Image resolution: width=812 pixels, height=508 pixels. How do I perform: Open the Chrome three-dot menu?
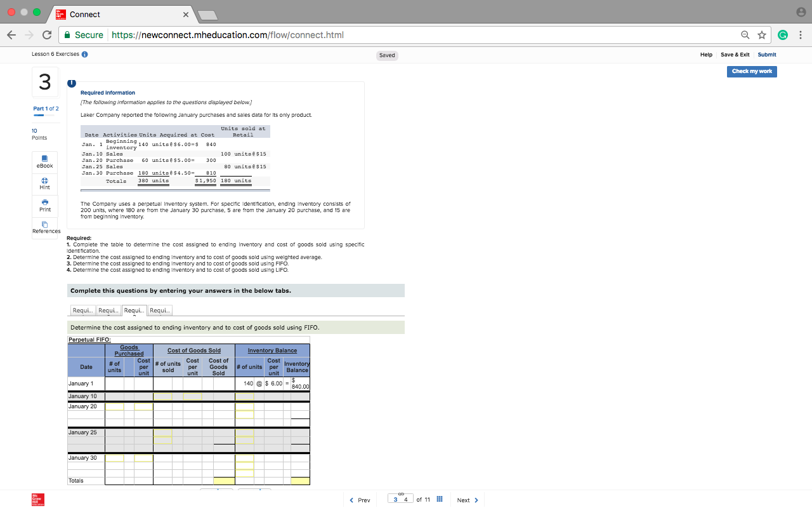(801, 35)
